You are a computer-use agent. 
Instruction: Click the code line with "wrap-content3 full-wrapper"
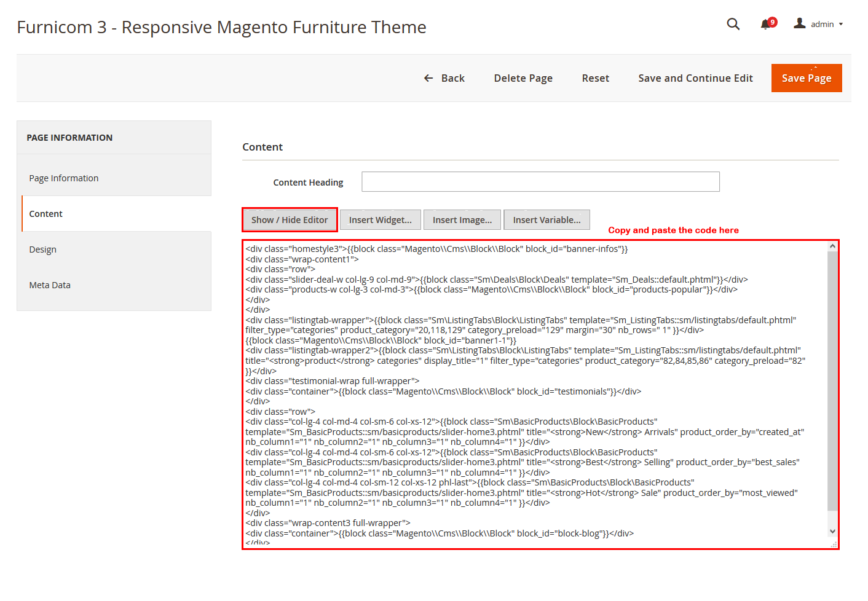[x=328, y=523]
